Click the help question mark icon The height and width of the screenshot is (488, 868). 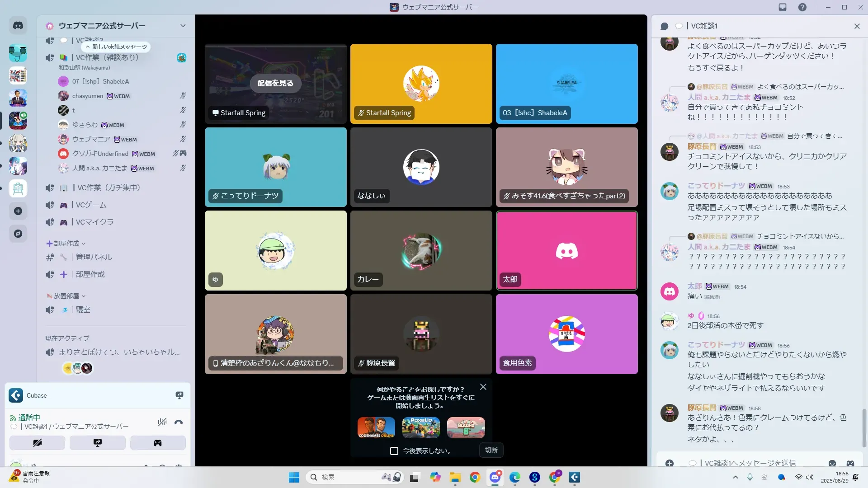(x=802, y=7)
